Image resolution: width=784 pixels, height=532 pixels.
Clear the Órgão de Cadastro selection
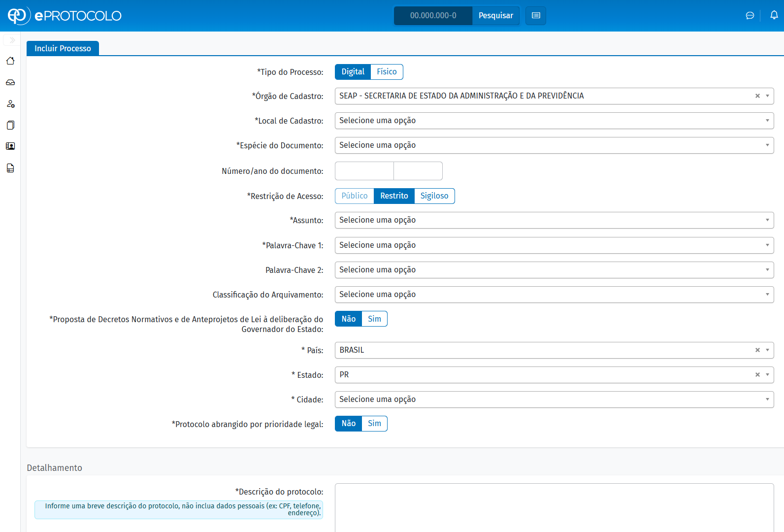(x=757, y=96)
